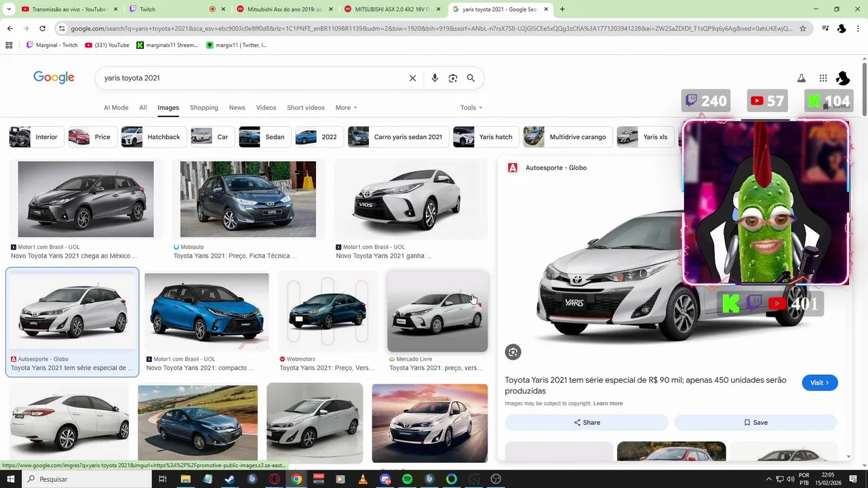Click the browser address bar URL
Viewport: 868px width, 488px height.
(x=431, y=28)
